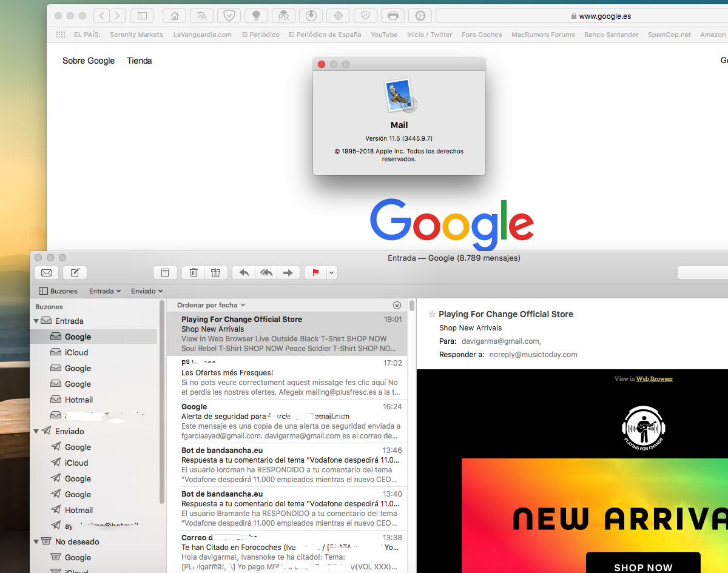The height and width of the screenshot is (573, 728).
Task: Open LaVanguardia.com bookmark
Action: pos(202,35)
